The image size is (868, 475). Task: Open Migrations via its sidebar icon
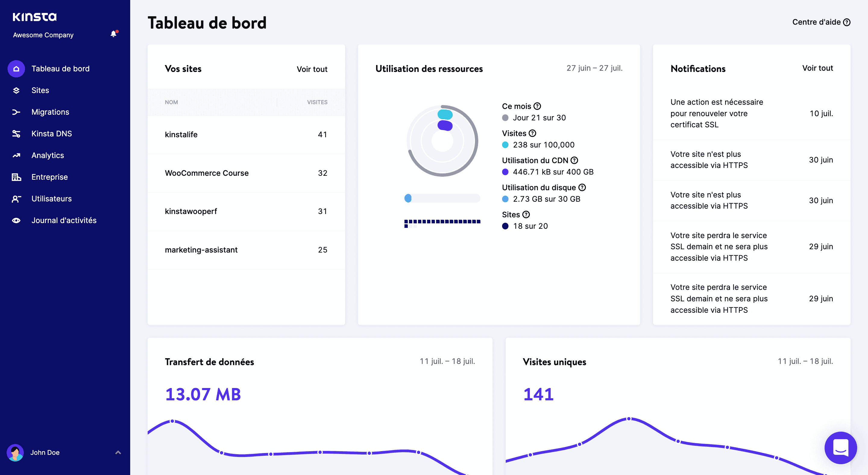(x=16, y=112)
